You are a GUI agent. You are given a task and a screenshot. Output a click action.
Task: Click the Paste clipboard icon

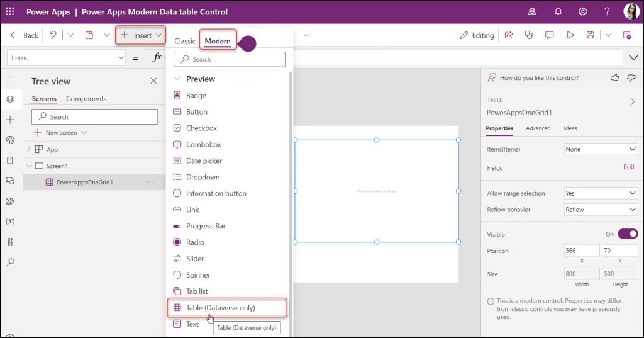tap(89, 35)
